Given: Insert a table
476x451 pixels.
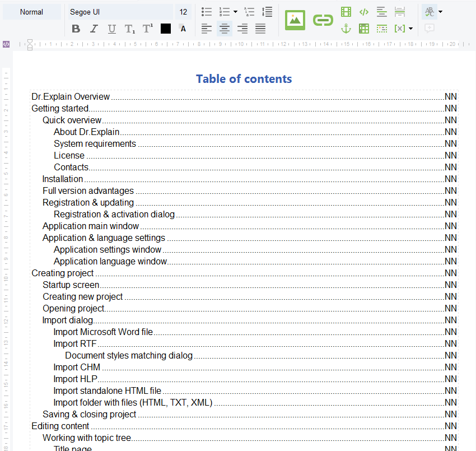Looking at the screenshot, I should (x=364, y=29).
